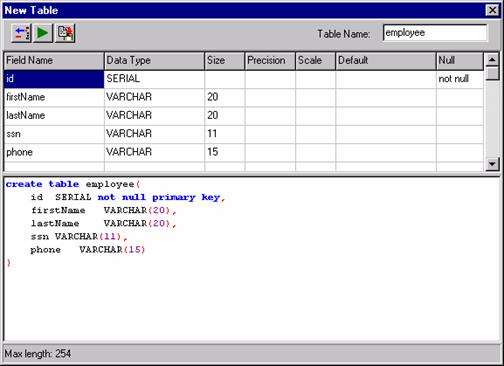Select the lastName field name cell
The height and width of the screenshot is (366, 504).
tap(54, 116)
